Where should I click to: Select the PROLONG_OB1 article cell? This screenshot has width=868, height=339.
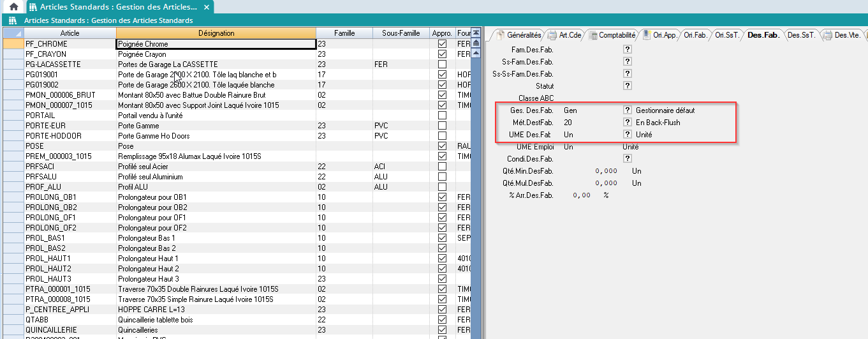point(70,197)
